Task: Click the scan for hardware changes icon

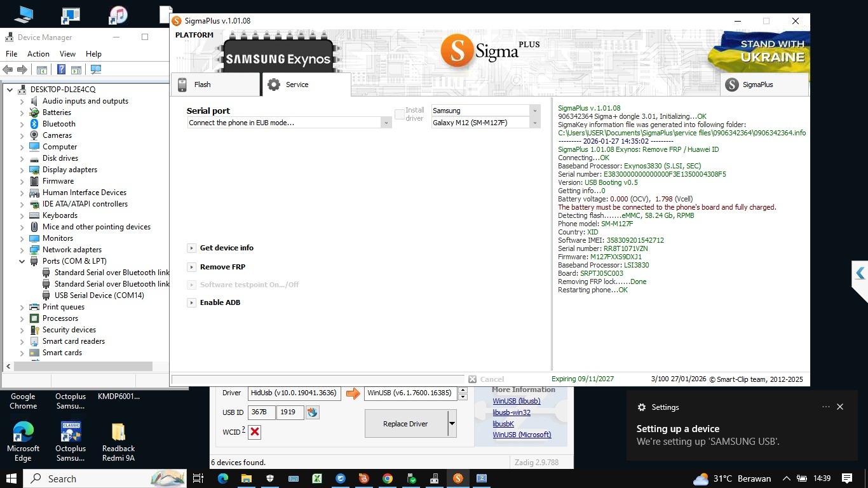Action: (x=96, y=69)
